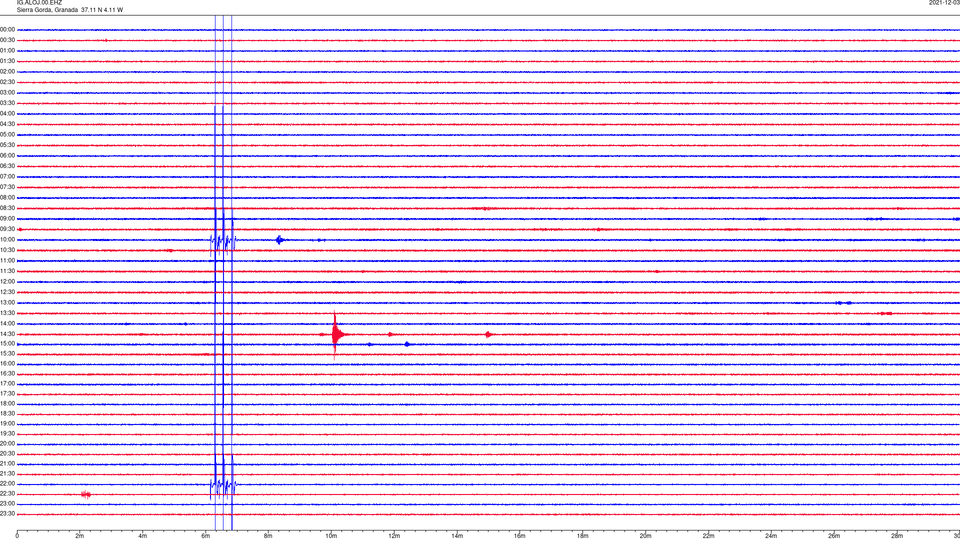Click the 01:00 trace time label
Image resolution: width=960 pixels, height=540 pixels.
7,51
